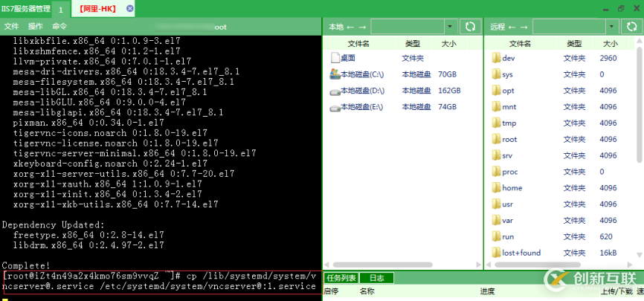Open the proc folder icon

(x=497, y=172)
